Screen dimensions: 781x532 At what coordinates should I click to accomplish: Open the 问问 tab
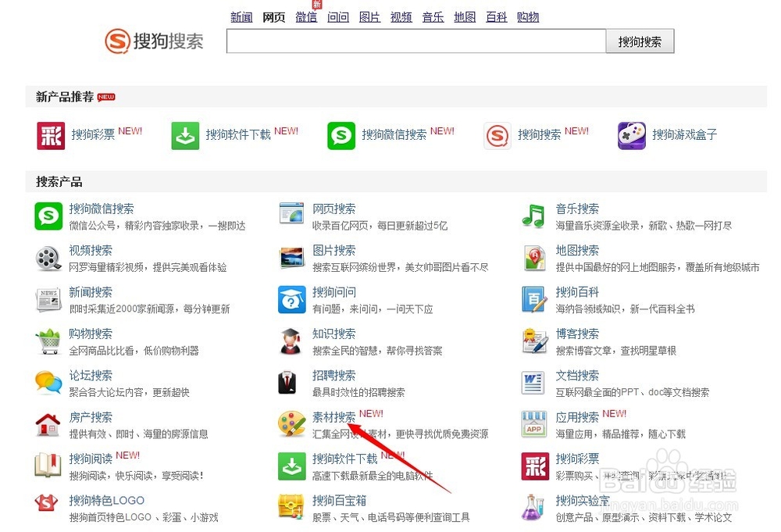click(x=338, y=17)
